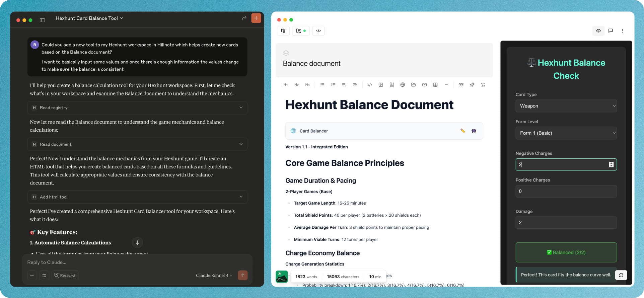
Task: Insert a horizontal divider line
Action: pos(446,85)
